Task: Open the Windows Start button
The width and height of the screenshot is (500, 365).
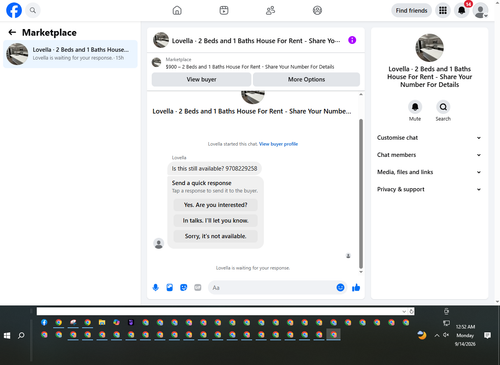Action: (x=7, y=336)
